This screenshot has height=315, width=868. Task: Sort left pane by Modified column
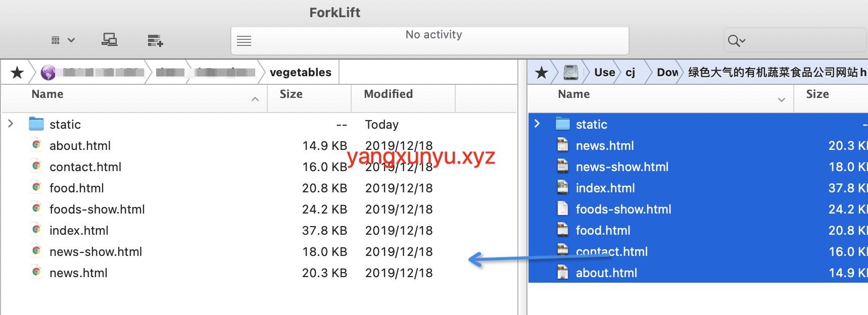point(388,94)
